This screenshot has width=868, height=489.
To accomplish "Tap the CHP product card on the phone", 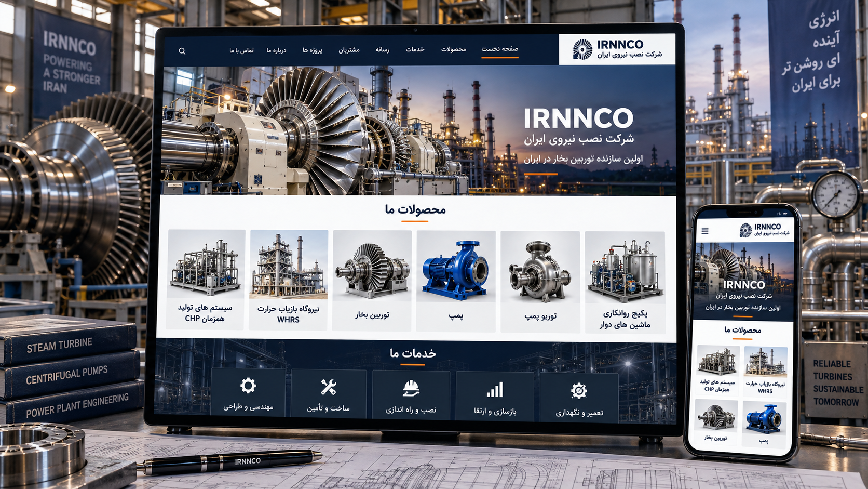I will (x=717, y=369).
